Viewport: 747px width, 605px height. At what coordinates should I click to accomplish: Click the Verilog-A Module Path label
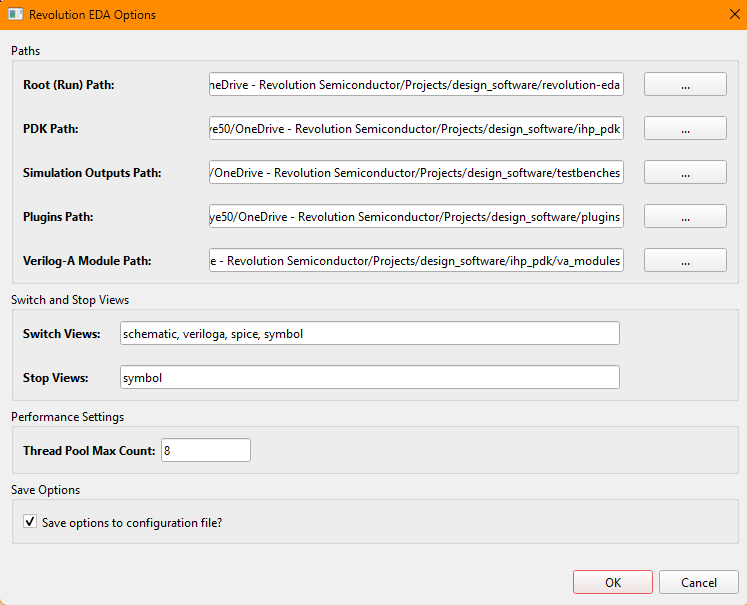(x=87, y=261)
